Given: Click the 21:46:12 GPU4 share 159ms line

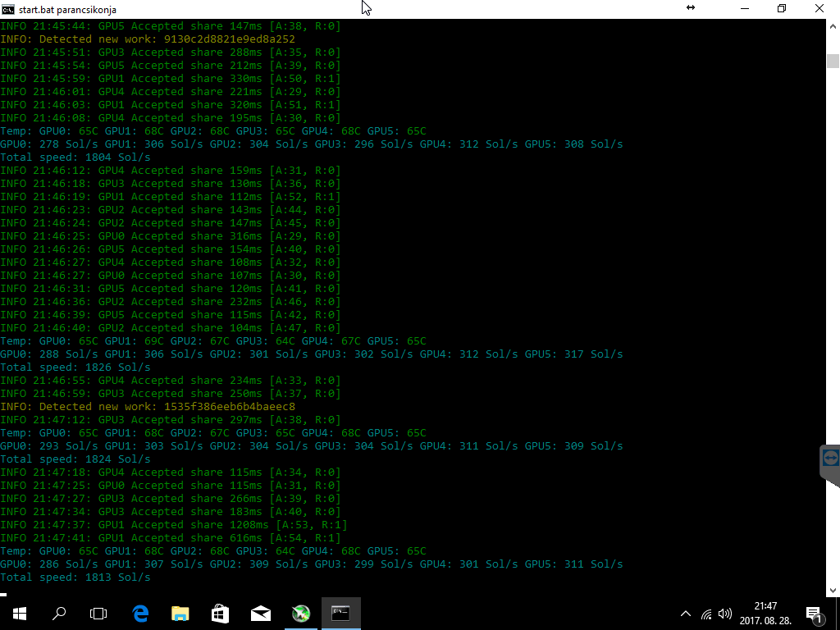Looking at the screenshot, I should click(x=171, y=171).
